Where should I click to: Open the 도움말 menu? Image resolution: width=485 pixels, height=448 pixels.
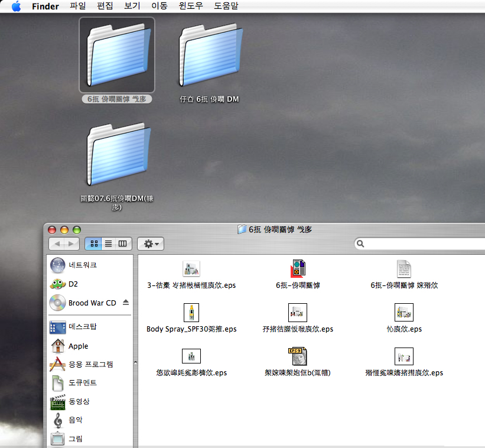click(227, 7)
